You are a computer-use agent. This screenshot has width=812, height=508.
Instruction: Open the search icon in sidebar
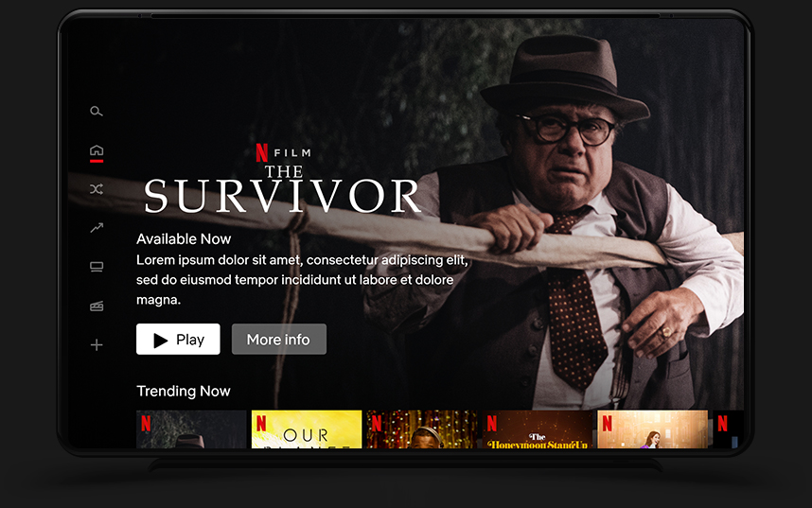[x=97, y=112]
